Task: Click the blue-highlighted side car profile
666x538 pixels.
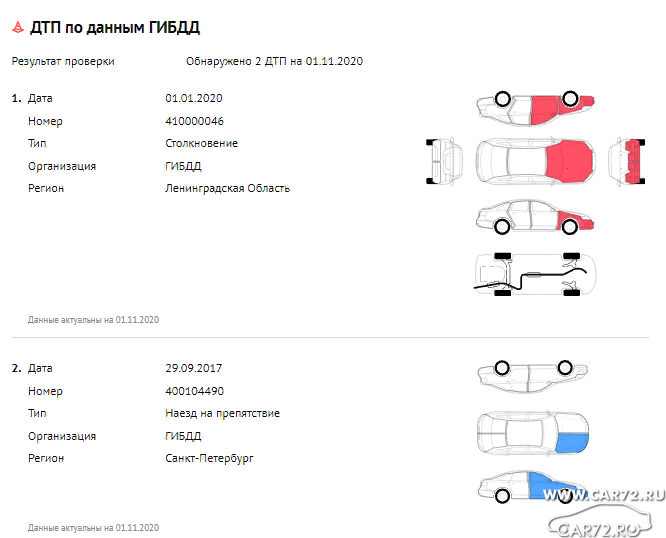Action: tap(533, 487)
